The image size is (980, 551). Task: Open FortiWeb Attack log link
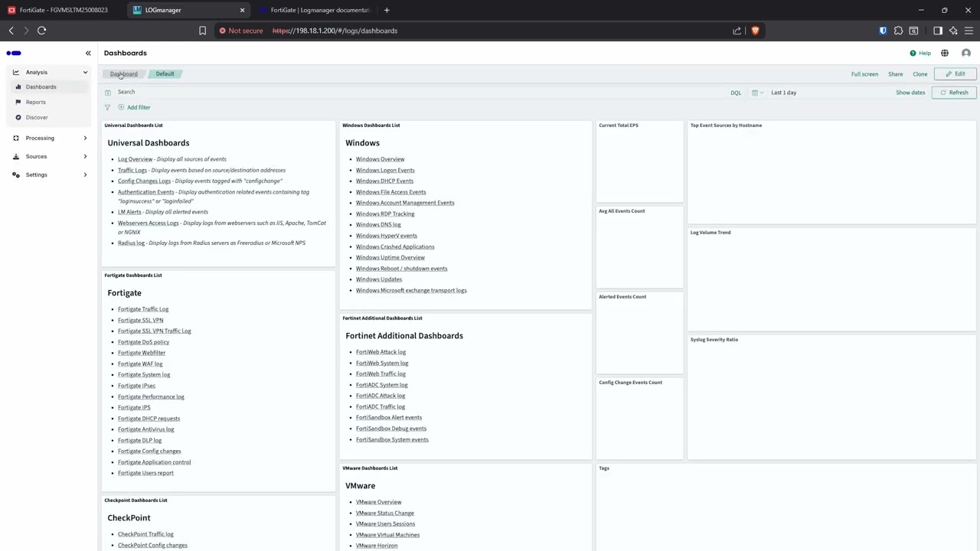(381, 352)
